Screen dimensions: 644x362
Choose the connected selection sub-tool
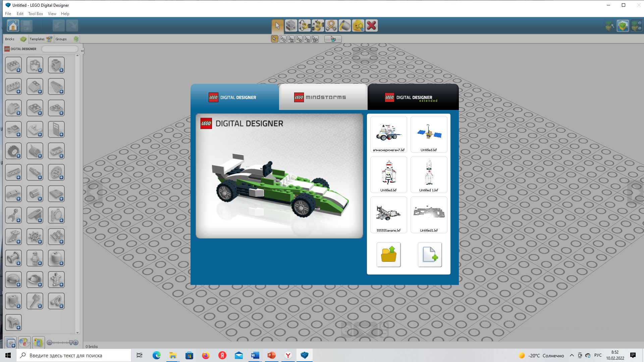[x=291, y=39]
